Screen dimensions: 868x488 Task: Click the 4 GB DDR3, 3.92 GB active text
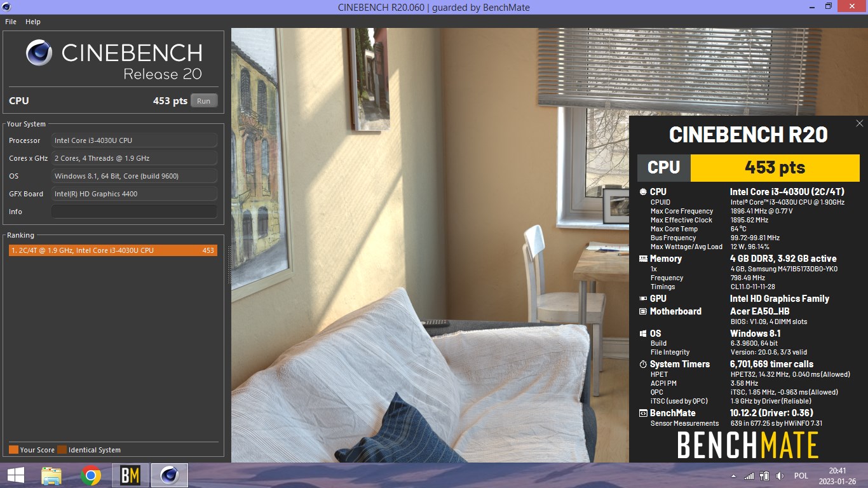tap(783, 259)
